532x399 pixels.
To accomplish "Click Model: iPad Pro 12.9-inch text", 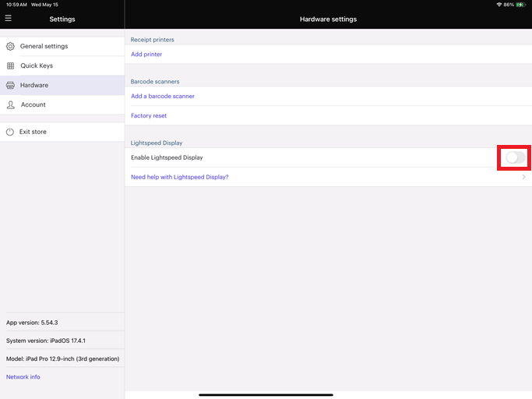I will 63,359.
